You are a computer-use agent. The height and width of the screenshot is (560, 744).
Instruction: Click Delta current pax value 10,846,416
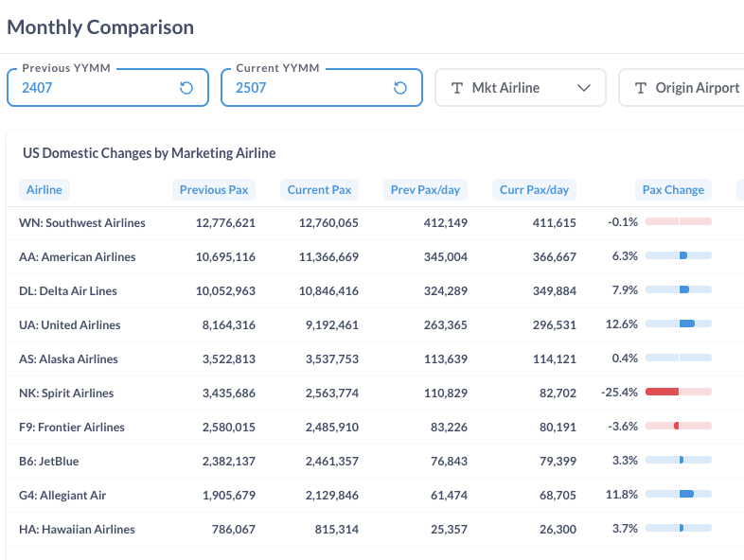(328, 291)
